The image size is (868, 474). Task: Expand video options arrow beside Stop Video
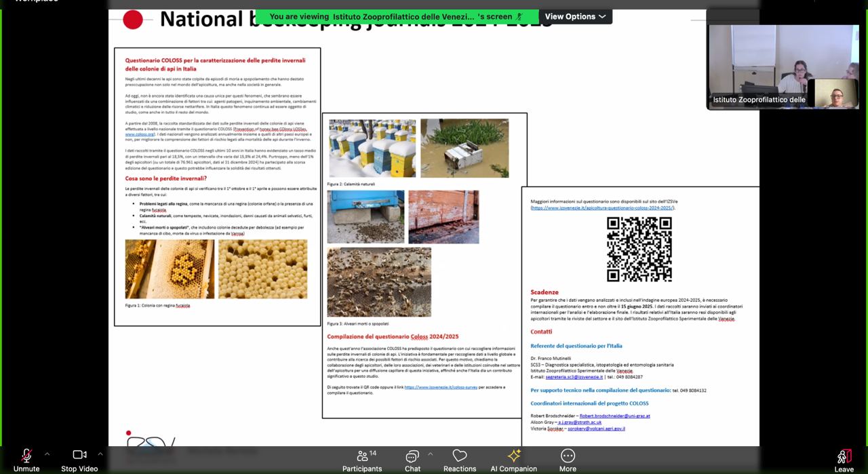coord(100,454)
